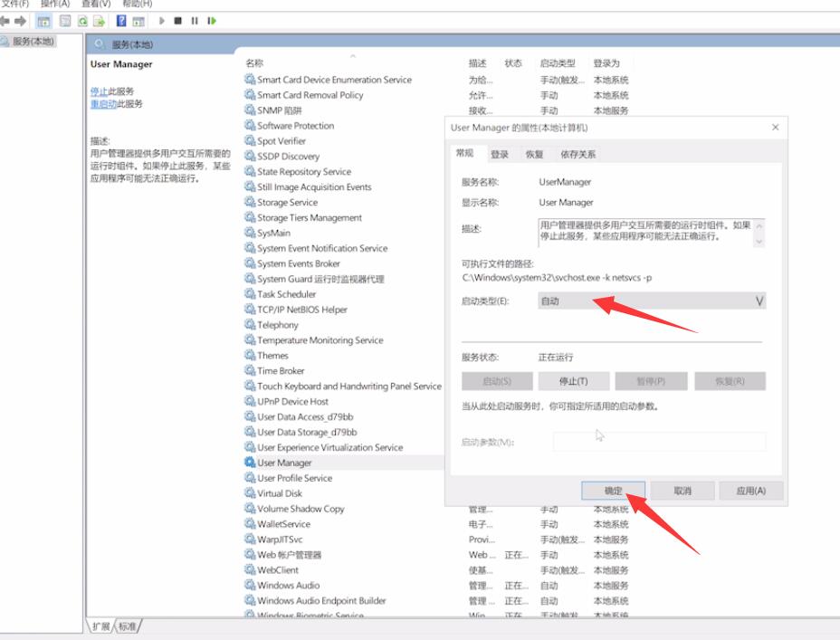This screenshot has width=840, height=640.
Task: Click the 登录为 column header
Action: tap(606, 63)
